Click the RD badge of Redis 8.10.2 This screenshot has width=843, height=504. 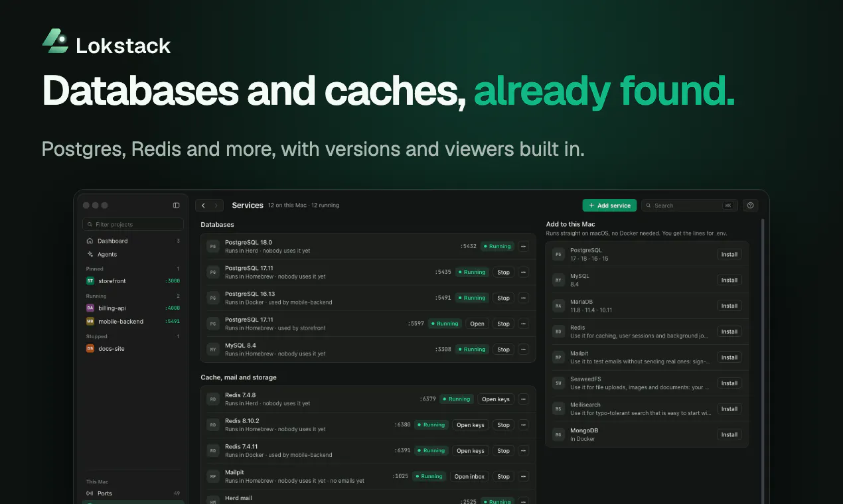213,425
